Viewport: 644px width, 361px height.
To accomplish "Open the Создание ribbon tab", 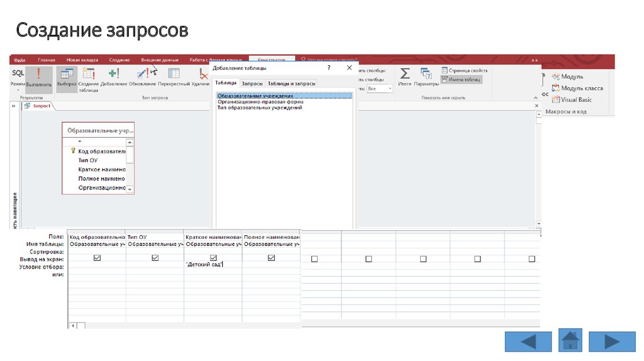I will [119, 60].
